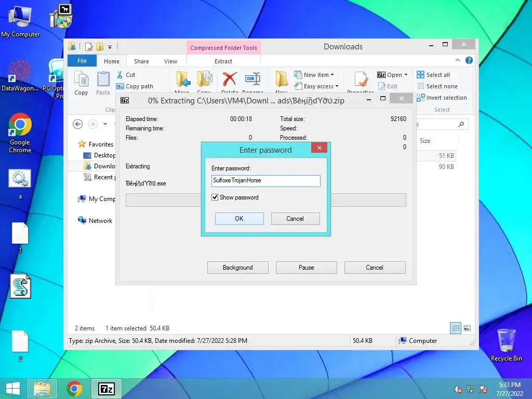Click the Windows Start button

coord(13,389)
